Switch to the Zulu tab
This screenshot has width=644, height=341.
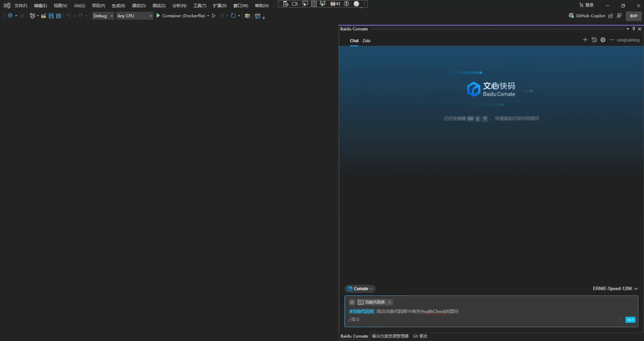366,41
